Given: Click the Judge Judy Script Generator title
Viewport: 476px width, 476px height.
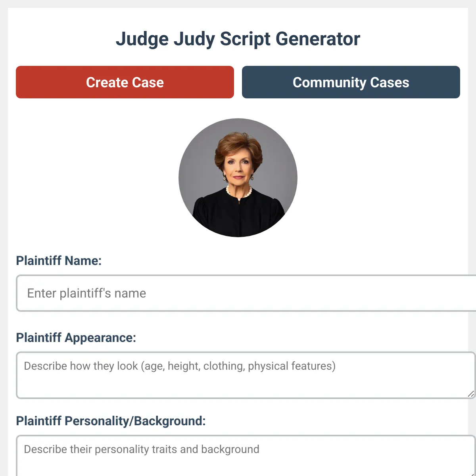Looking at the screenshot, I should click(238, 38).
